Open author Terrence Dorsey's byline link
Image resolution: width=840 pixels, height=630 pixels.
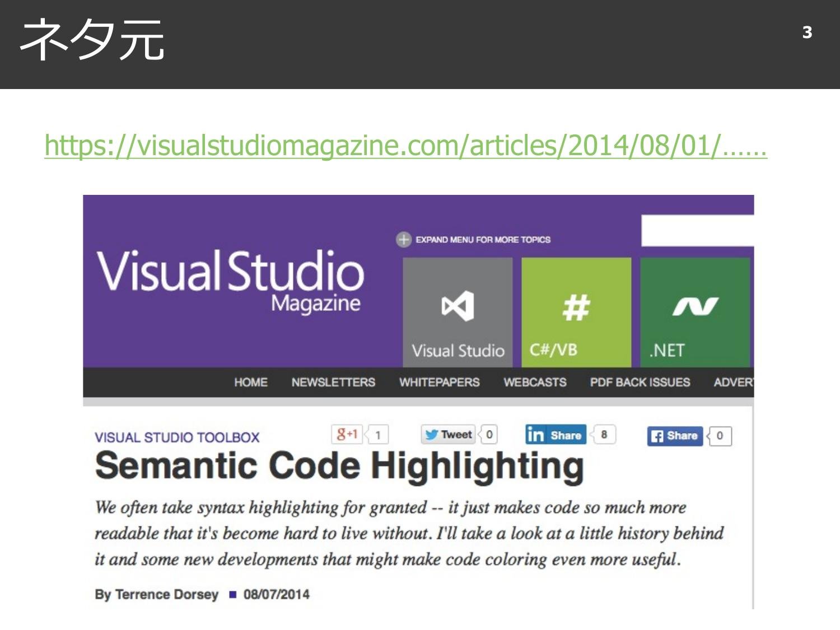click(166, 594)
